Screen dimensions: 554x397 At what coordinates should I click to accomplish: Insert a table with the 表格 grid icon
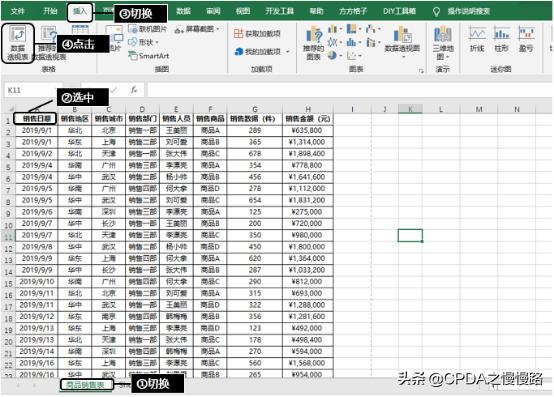click(x=80, y=30)
